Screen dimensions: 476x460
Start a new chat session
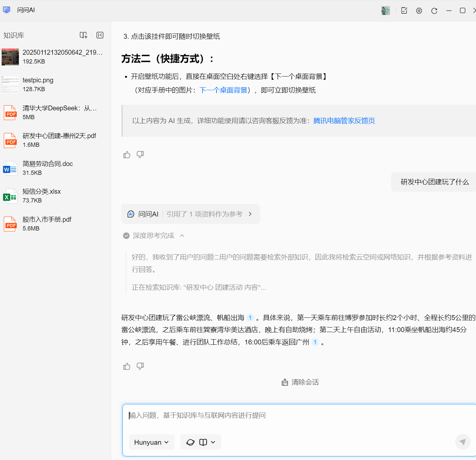[x=404, y=10]
